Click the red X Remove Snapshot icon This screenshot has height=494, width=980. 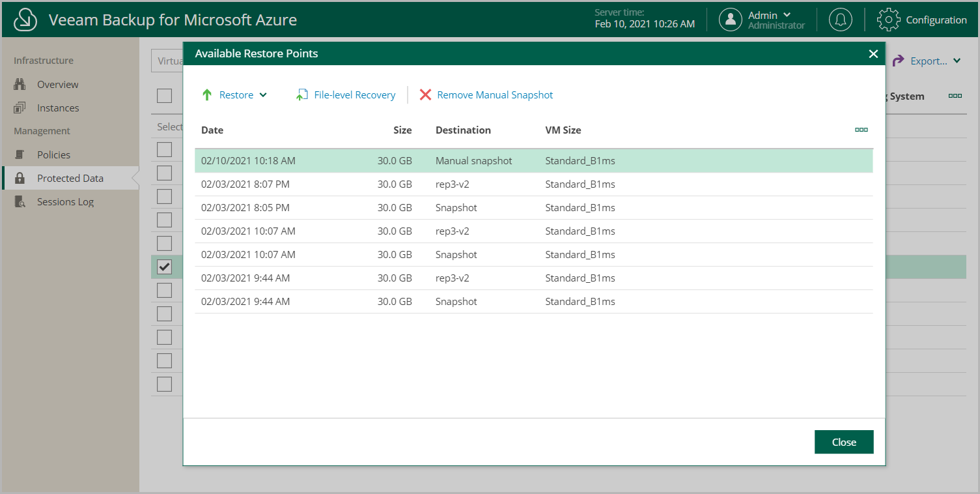425,95
